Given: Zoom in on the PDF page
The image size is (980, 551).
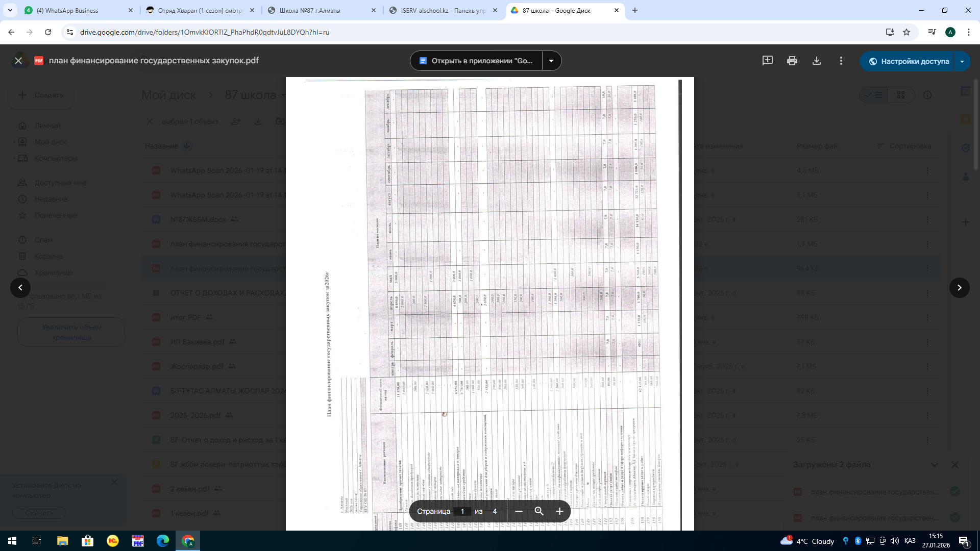Looking at the screenshot, I should coord(559,511).
